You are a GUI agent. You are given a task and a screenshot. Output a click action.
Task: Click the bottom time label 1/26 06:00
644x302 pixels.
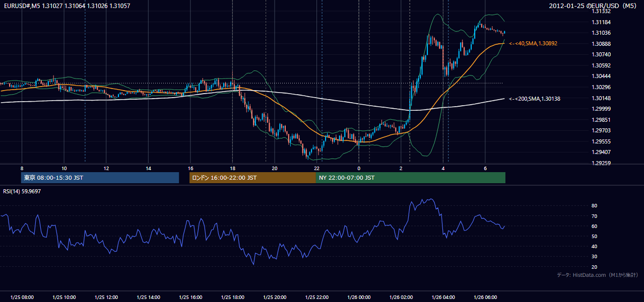(x=485, y=297)
